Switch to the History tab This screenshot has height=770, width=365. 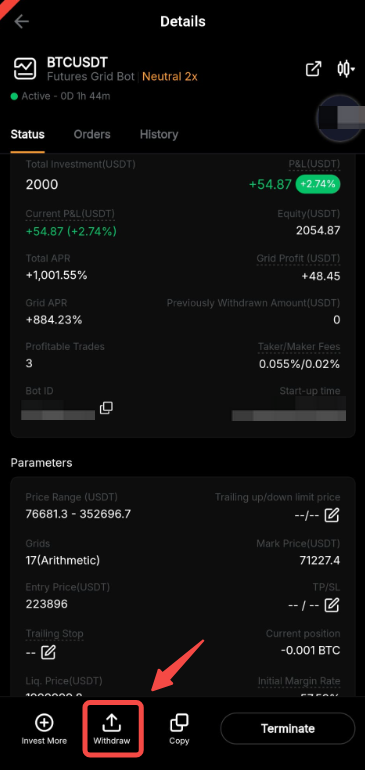(x=159, y=135)
